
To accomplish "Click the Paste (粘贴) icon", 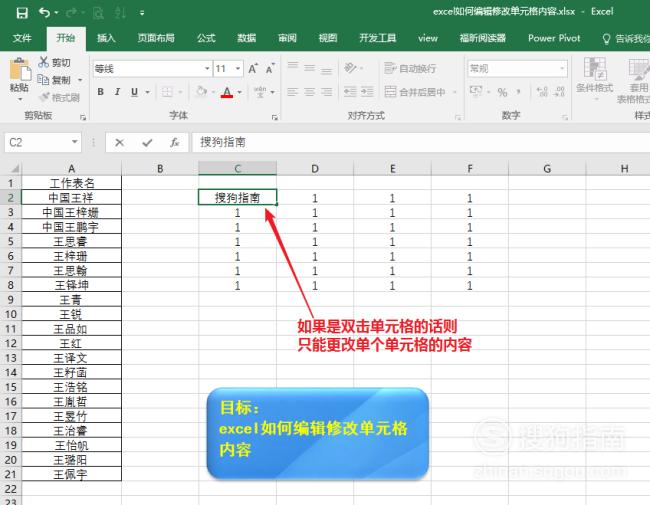I will tap(19, 69).
